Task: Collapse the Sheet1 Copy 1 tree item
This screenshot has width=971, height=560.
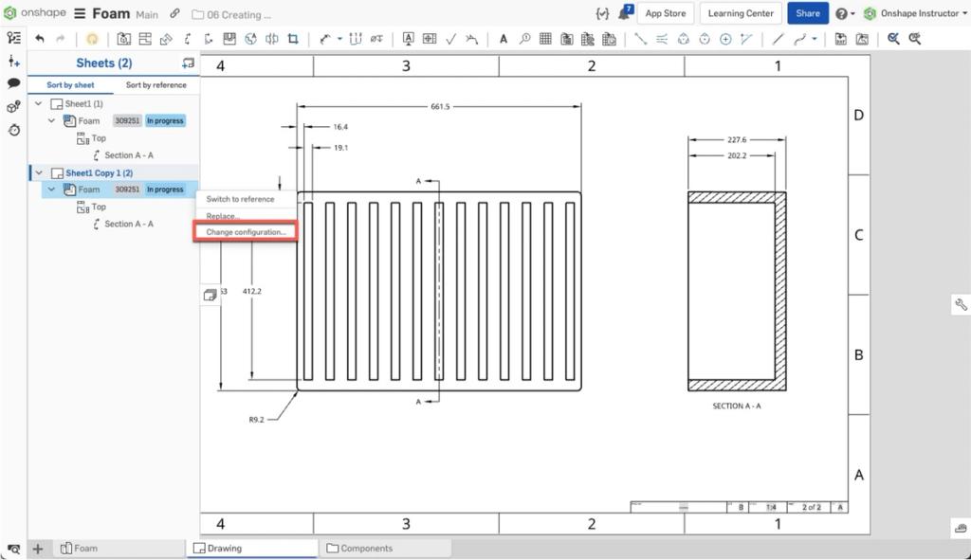Action: [36, 172]
